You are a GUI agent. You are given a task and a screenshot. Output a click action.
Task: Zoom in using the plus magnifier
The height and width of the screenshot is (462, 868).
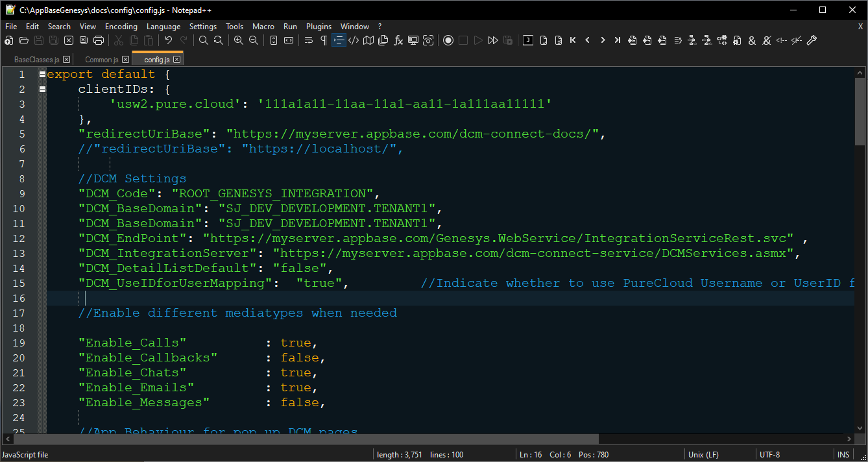[x=239, y=40]
